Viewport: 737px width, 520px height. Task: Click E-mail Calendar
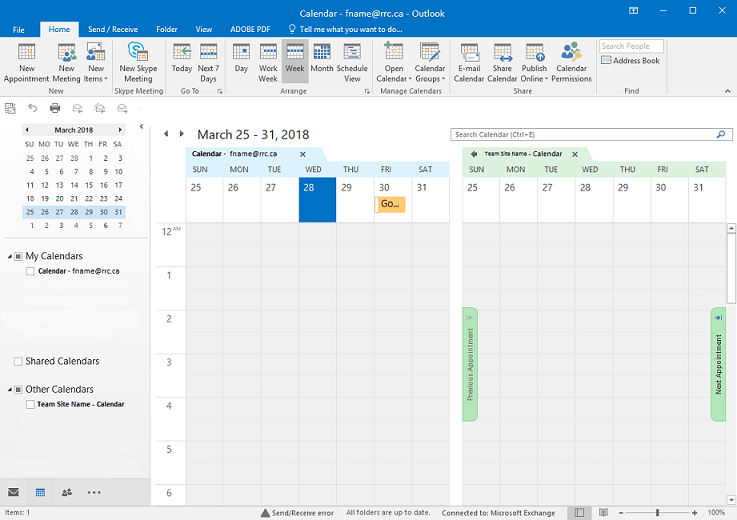coord(469,63)
